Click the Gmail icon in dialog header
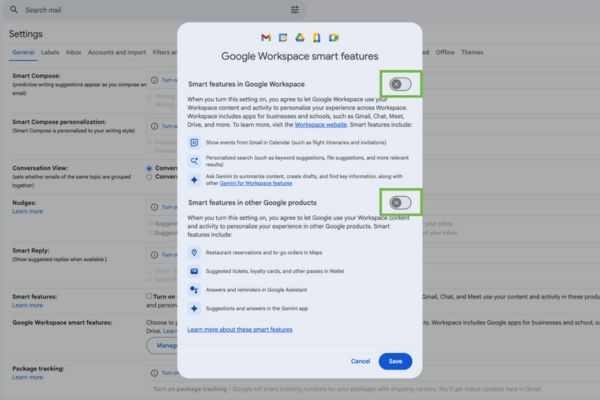The height and width of the screenshot is (400, 600). [266, 37]
